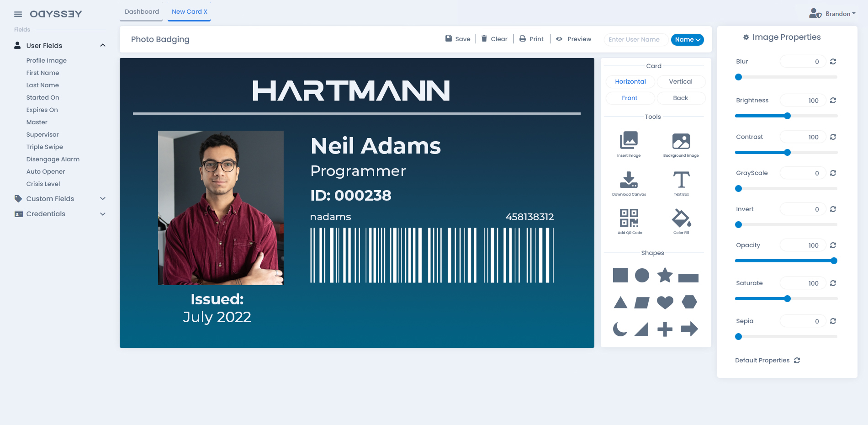Switch to the Back of the card

pyautogui.click(x=681, y=98)
